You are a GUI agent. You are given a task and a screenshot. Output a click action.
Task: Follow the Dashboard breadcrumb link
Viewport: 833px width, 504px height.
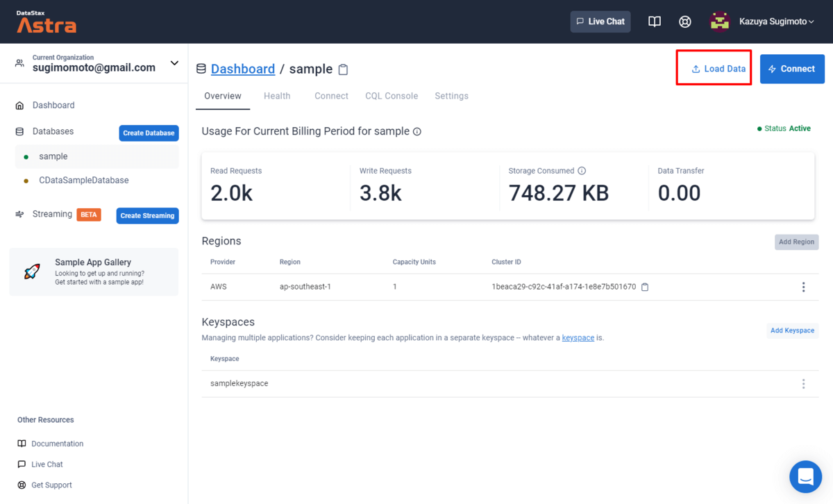tap(243, 69)
